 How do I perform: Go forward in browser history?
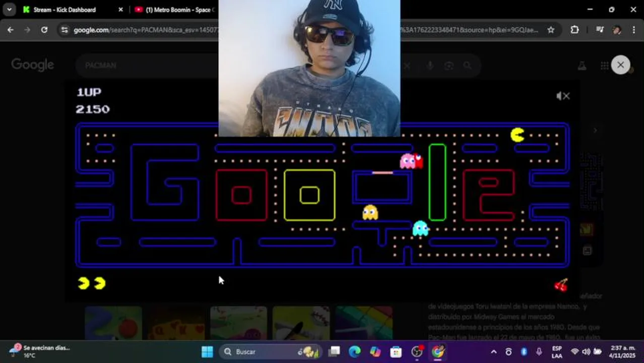point(27,30)
